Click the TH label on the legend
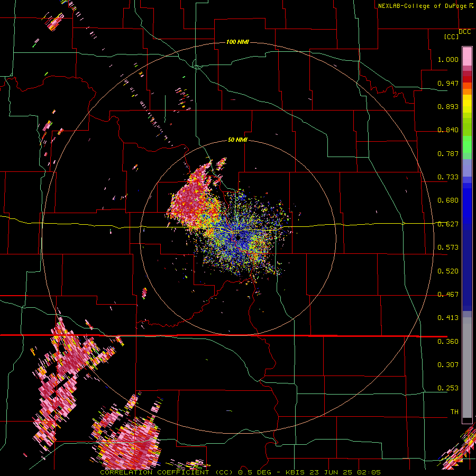Image resolution: width=476 pixels, height=476 pixels. pos(454,412)
